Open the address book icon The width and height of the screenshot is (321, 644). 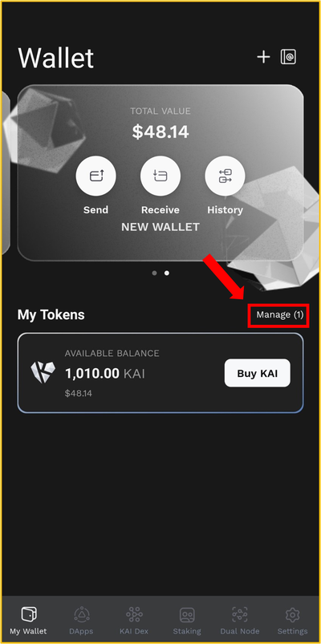point(289,57)
